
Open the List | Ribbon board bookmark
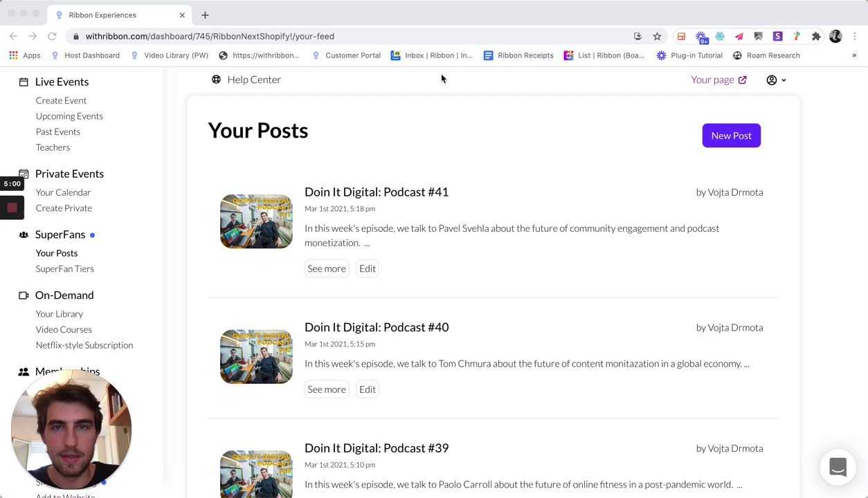604,55
